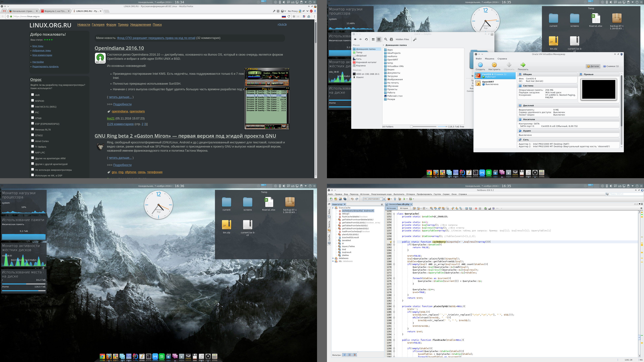
Task: Switch to Формула 1 tab in Firefox
Action: 55,11
